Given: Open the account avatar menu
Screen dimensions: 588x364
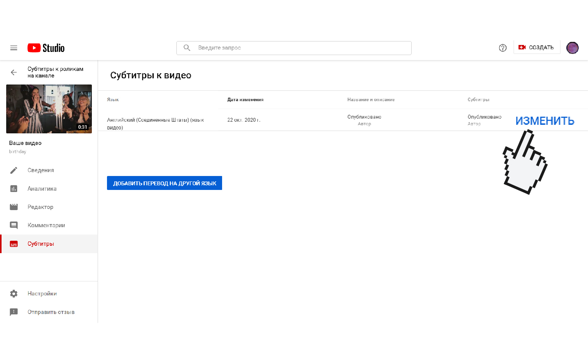Looking at the screenshot, I should [x=572, y=48].
